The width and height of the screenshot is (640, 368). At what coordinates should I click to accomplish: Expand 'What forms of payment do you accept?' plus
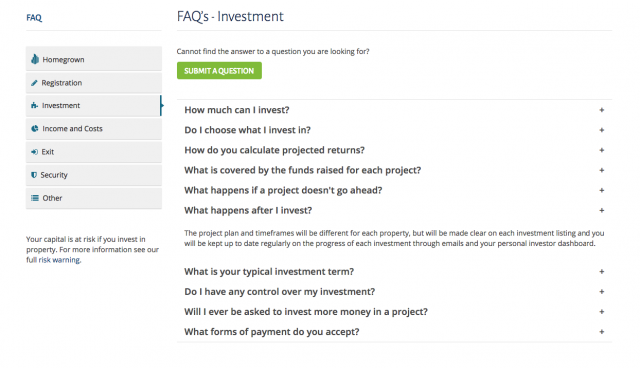(602, 332)
